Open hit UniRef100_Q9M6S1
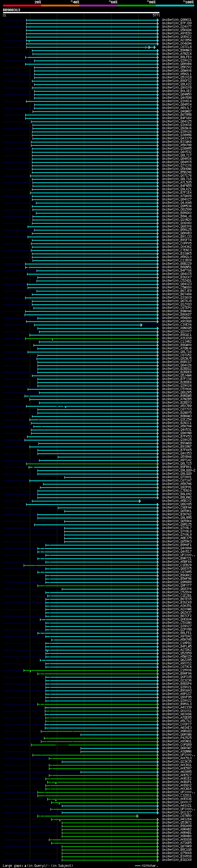The image size is (197, 868). (x=176, y=20)
